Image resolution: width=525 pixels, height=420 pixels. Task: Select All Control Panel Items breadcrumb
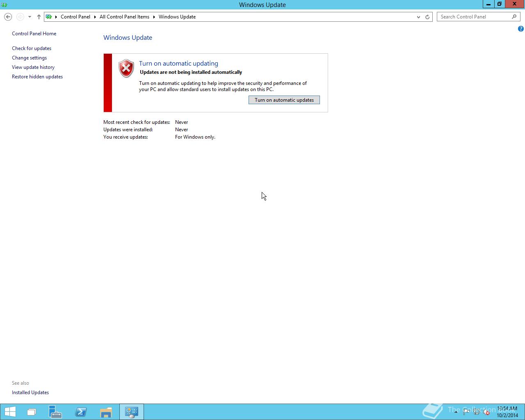[124, 17]
